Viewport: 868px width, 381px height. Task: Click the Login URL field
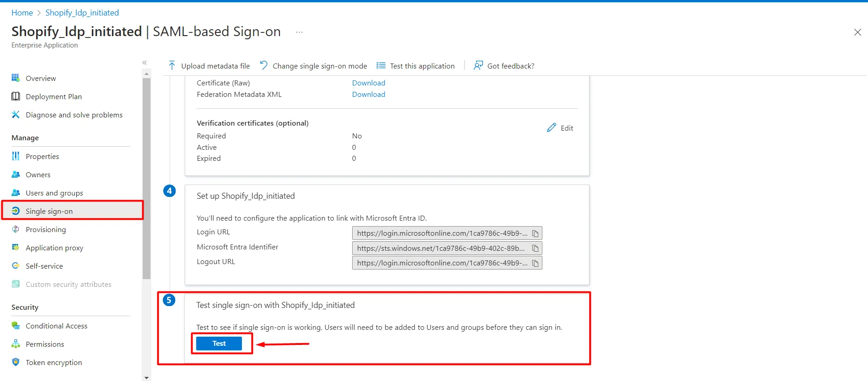[x=447, y=233]
